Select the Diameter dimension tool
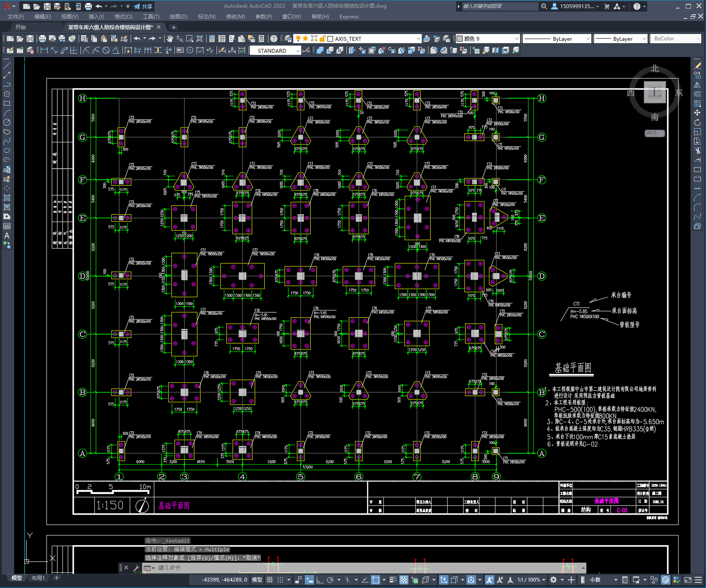706x588 pixels. [106, 50]
